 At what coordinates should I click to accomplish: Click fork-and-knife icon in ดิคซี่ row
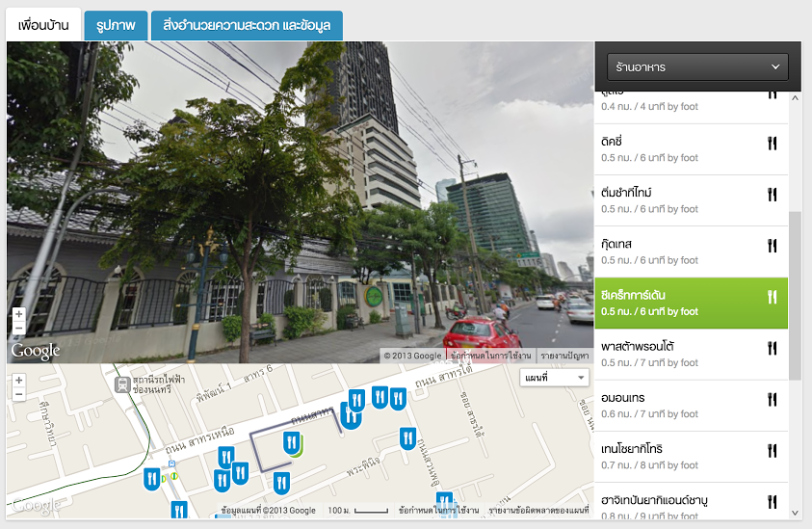tap(772, 144)
